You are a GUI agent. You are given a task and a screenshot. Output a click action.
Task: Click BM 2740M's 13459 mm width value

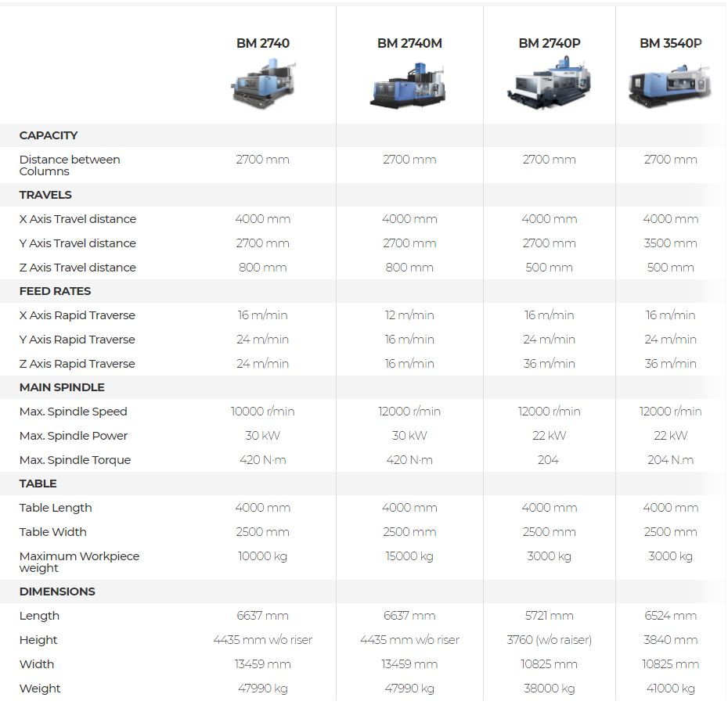409,664
